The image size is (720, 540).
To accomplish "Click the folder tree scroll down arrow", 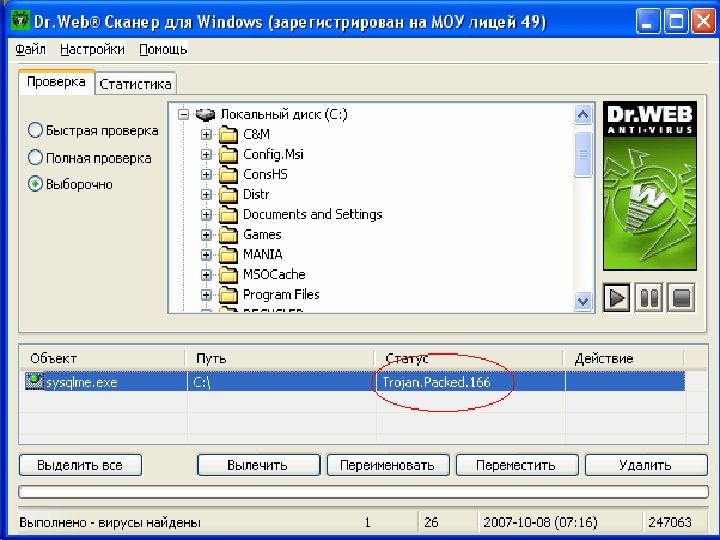I will [583, 301].
